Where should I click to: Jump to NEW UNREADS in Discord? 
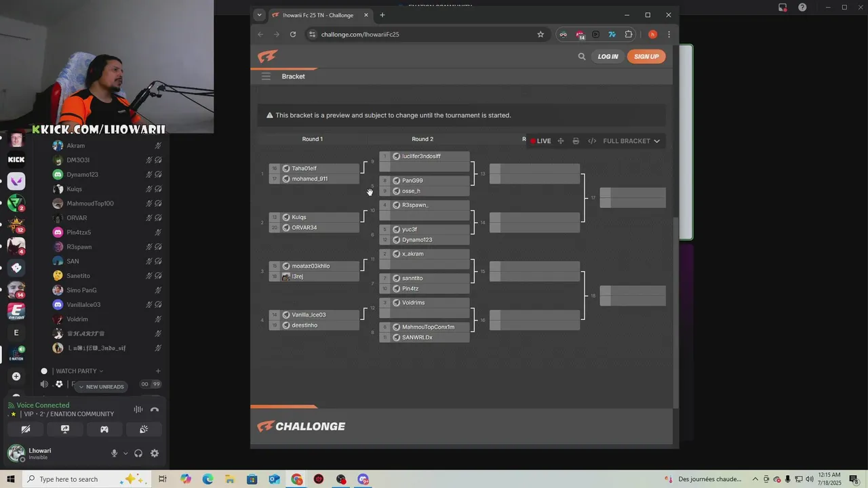point(101,387)
